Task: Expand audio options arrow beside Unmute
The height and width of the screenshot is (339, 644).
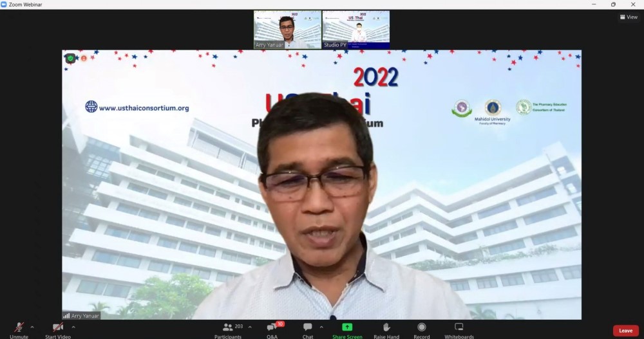Action: [x=32, y=327]
